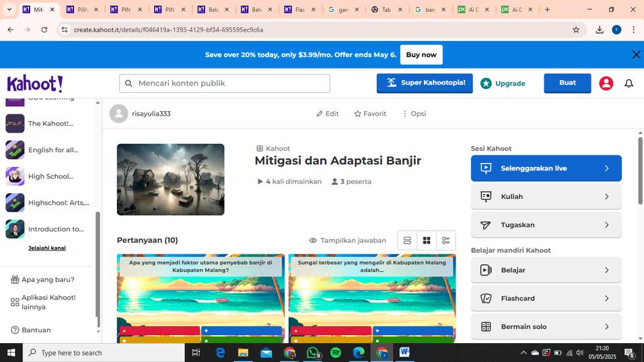Open Microsoft Word from the taskbar
Screen dimensions: 644x362
tap(404, 353)
